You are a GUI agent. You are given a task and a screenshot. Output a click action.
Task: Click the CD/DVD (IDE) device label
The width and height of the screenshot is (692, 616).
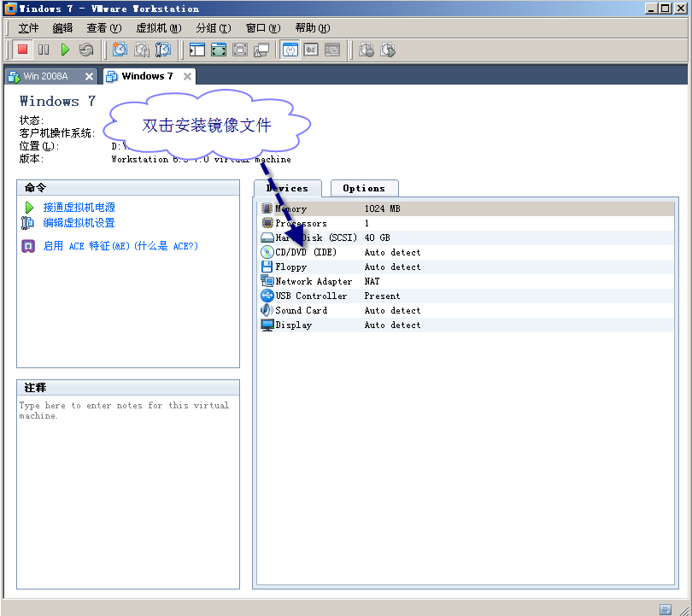306,252
